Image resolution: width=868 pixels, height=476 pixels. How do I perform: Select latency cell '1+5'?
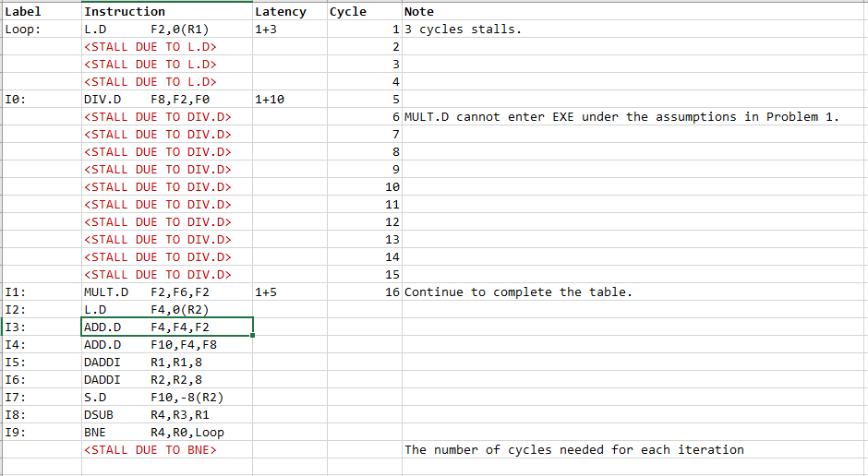click(290, 292)
